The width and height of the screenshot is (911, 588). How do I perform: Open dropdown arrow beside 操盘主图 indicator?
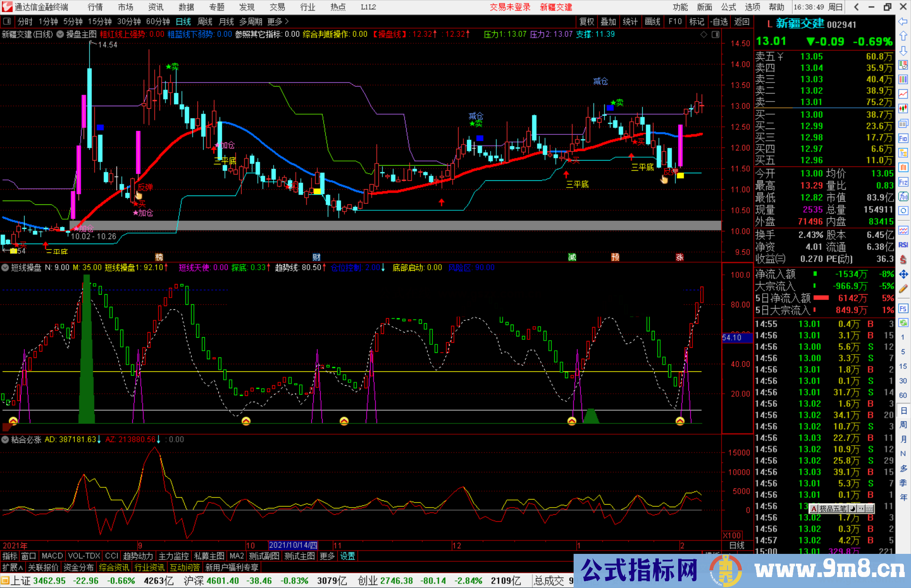[60, 35]
